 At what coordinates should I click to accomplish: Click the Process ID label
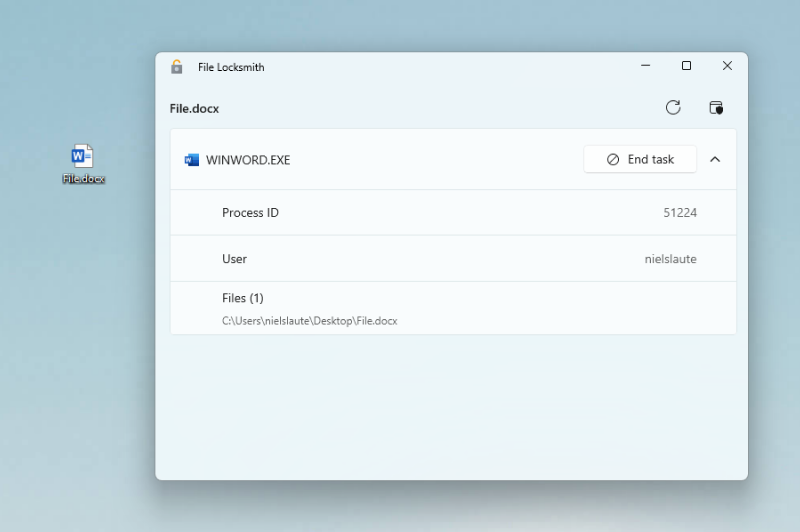[x=250, y=213]
